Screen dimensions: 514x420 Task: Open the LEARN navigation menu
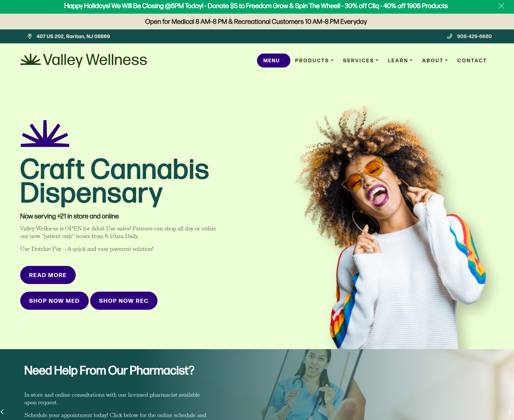click(400, 60)
